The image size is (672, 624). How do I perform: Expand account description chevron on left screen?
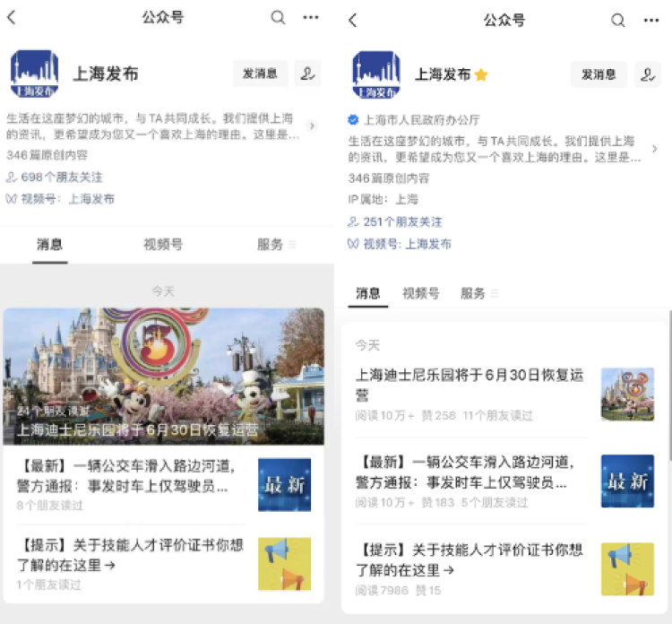point(312,126)
